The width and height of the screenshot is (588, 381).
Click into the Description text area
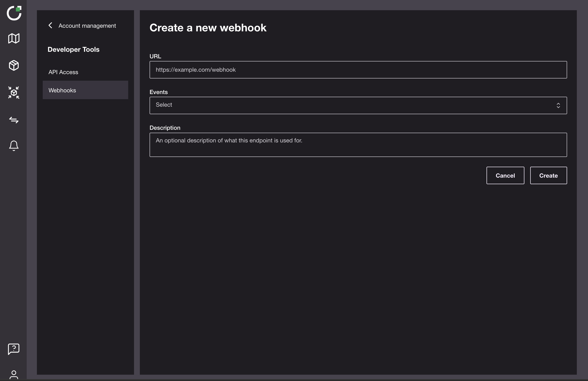(x=358, y=145)
